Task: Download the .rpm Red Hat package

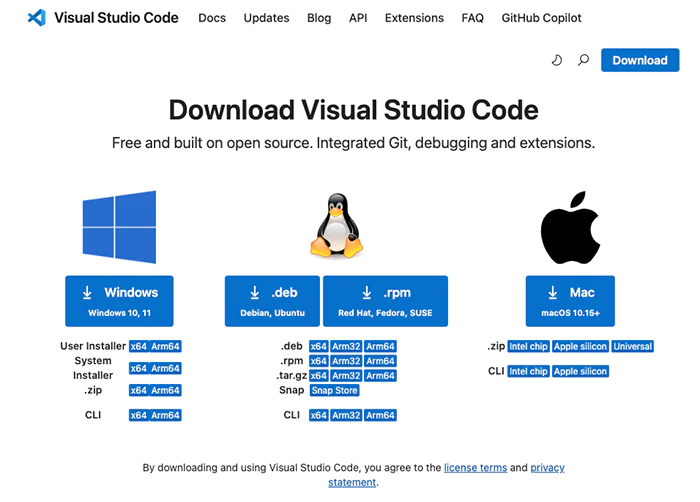Action: point(385,301)
